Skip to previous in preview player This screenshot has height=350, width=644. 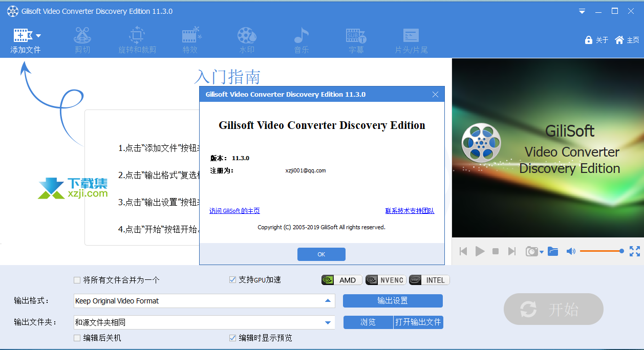463,251
